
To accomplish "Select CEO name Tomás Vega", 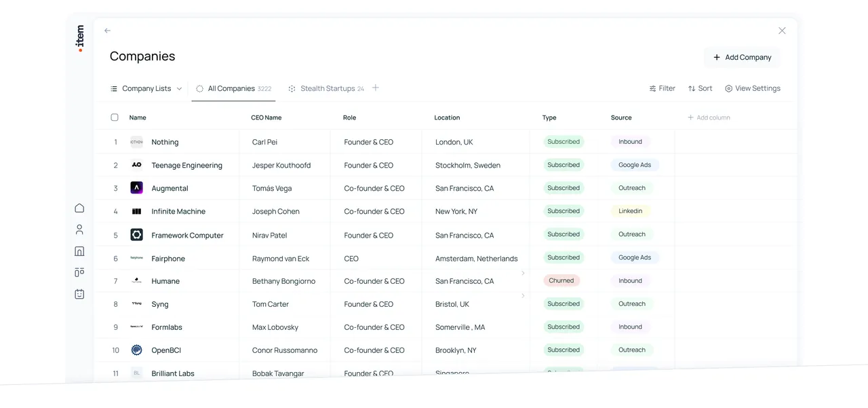I will pos(272,188).
